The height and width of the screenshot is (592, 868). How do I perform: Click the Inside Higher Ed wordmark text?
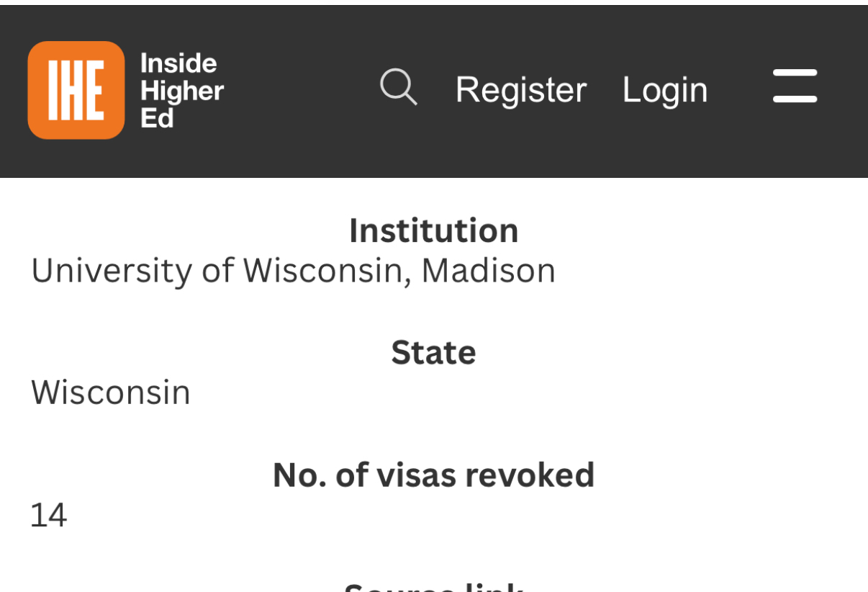(x=181, y=91)
